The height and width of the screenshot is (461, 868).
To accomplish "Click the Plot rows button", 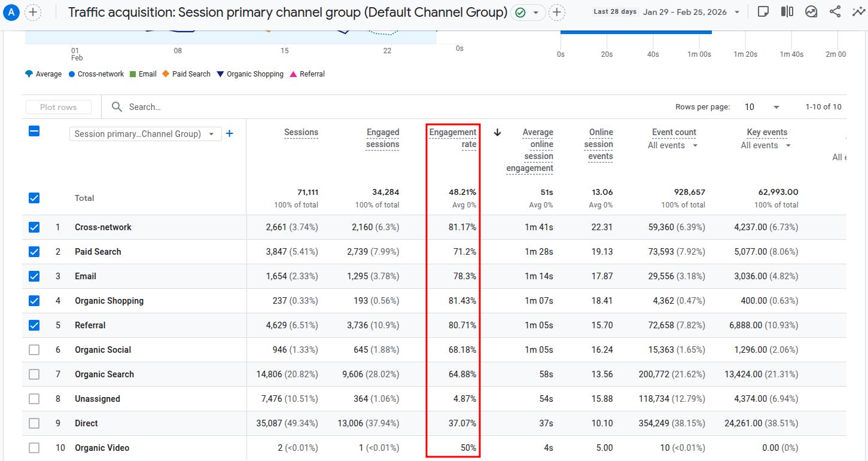I will (x=58, y=106).
